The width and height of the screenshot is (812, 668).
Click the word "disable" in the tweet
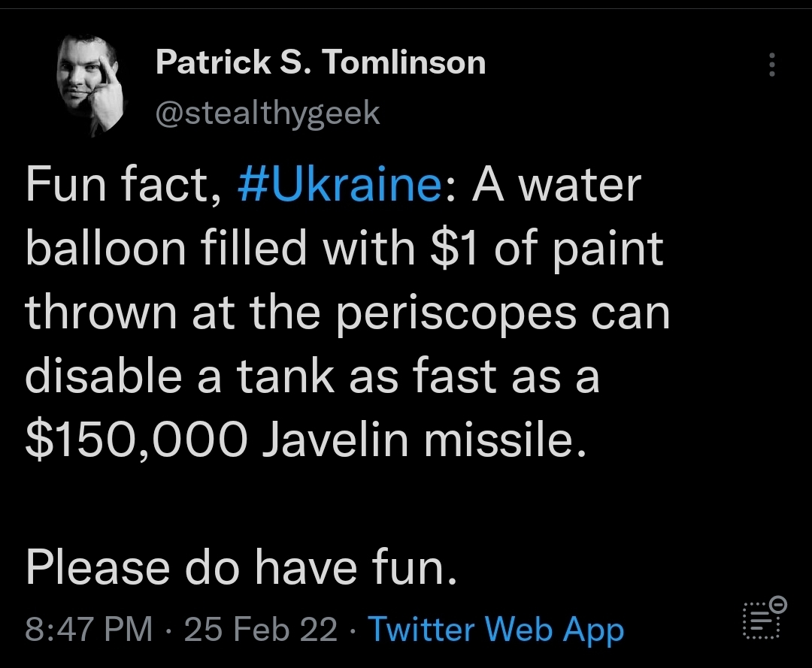[107, 377]
